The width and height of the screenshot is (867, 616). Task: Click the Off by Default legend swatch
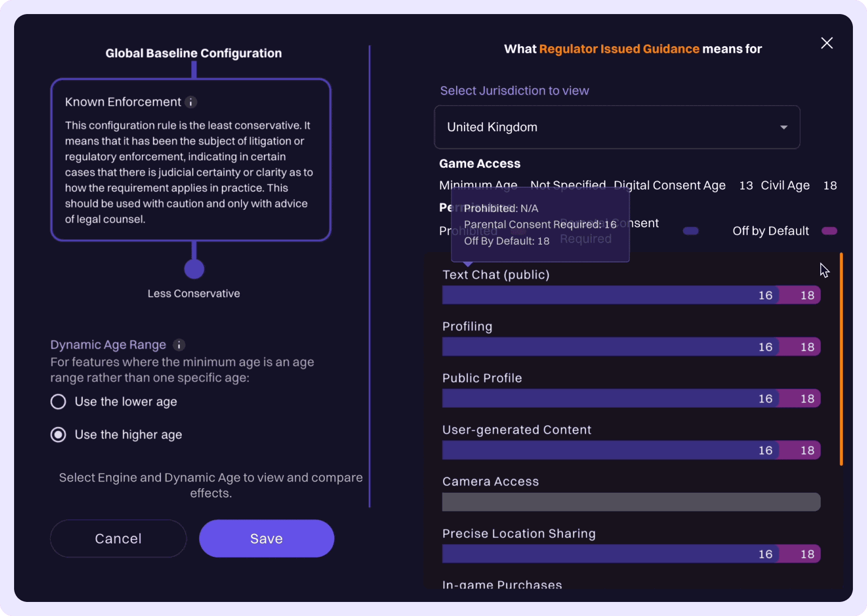[829, 231]
